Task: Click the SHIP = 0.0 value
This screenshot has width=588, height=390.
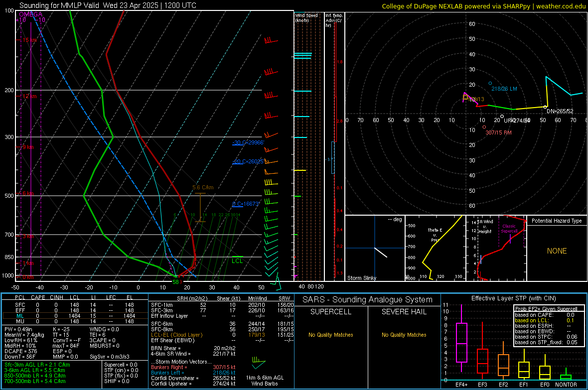Action: tap(117, 382)
